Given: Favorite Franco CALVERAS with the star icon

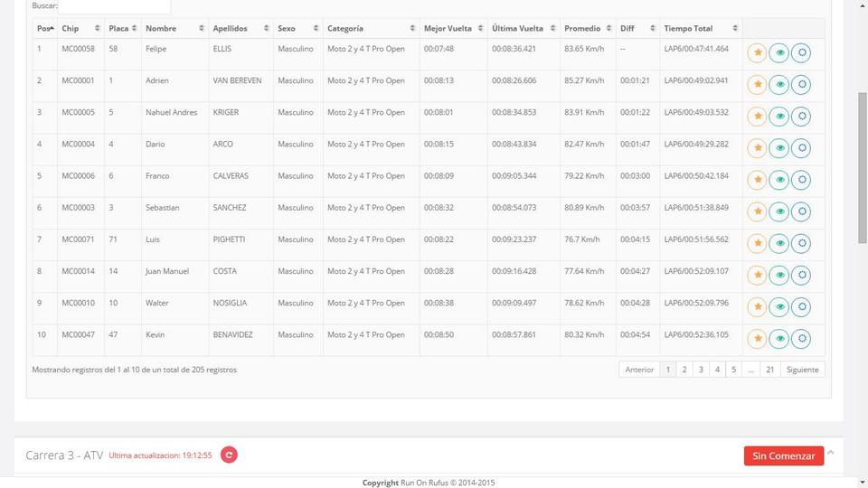Looking at the screenshot, I should [x=757, y=180].
